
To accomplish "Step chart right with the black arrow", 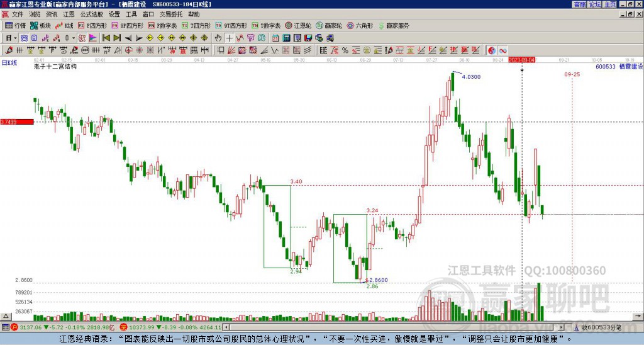I will click(139, 38).
